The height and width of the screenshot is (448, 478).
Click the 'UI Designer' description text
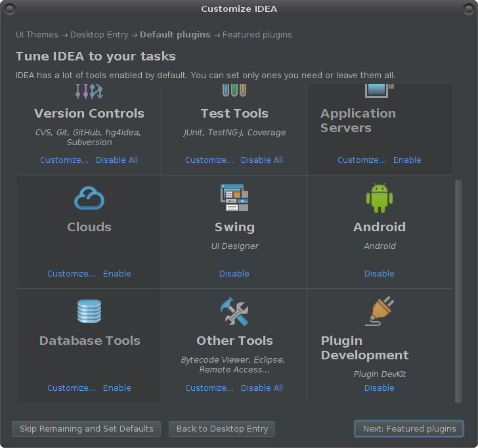tap(234, 246)
